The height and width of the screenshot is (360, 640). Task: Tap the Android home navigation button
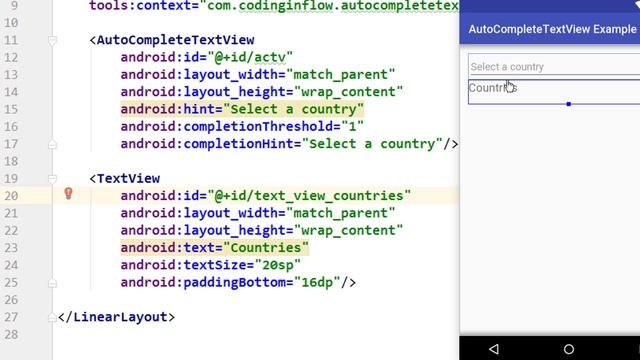[569, 349]
